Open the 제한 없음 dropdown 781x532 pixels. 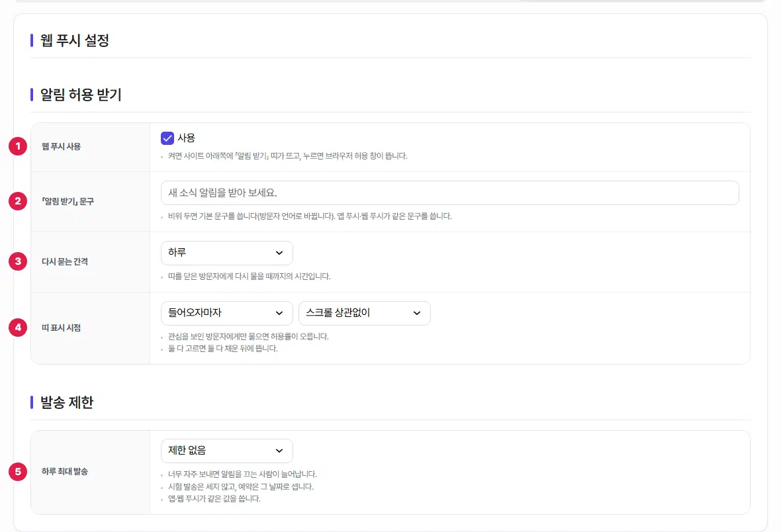pyautogui.click(x=226, y=451)
